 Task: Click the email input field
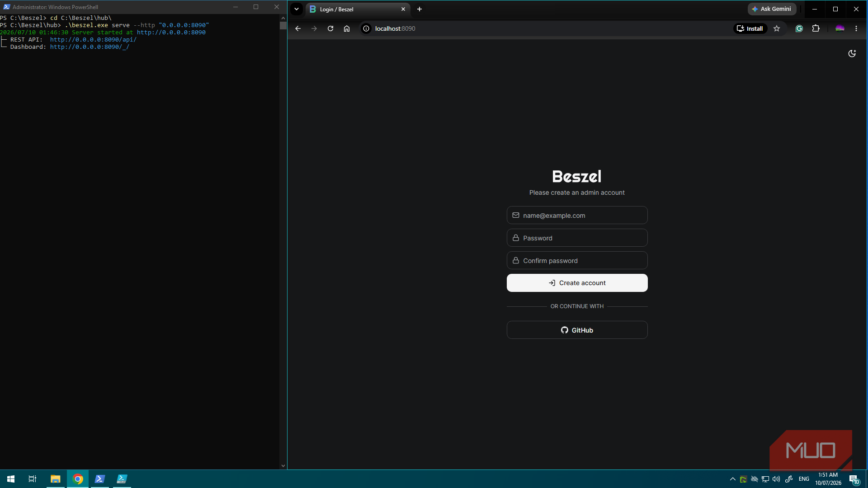[577, 215]
